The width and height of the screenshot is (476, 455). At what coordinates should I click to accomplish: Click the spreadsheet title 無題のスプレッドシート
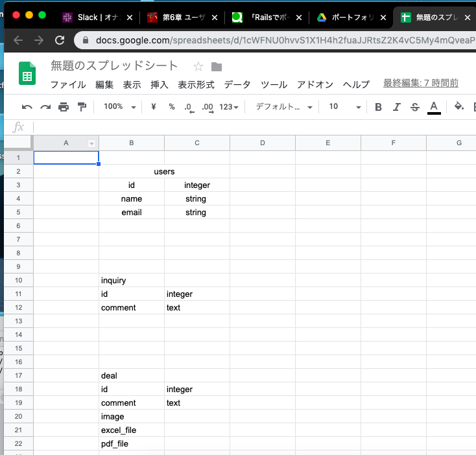pyautogui.click(x=114, y=65)
